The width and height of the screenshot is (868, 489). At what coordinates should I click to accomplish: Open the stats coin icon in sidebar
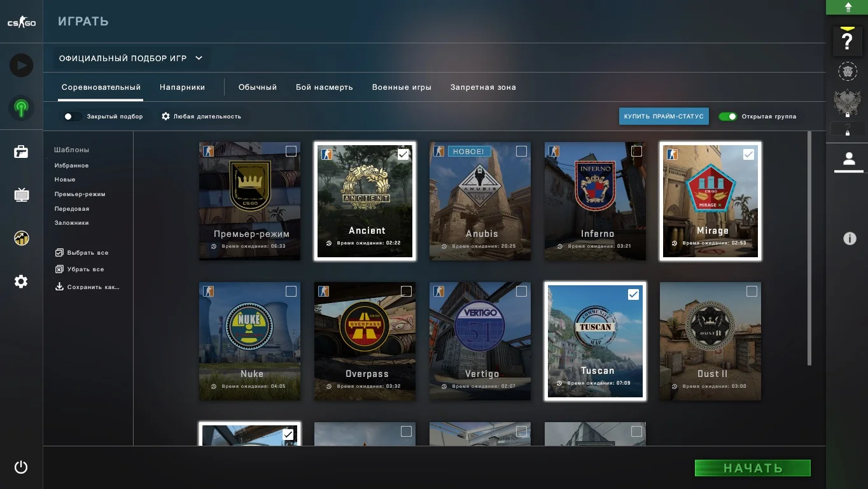tap(21, 238)
